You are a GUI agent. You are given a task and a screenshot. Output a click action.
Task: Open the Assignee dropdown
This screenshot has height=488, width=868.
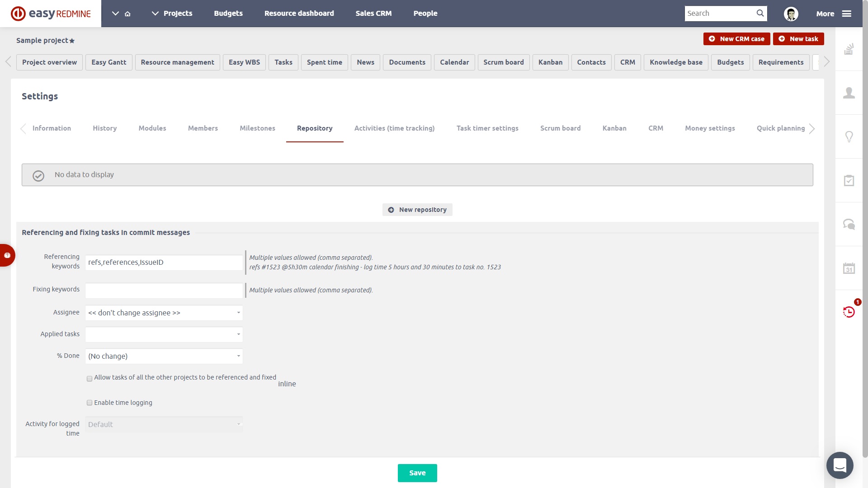tap(164, 313)
